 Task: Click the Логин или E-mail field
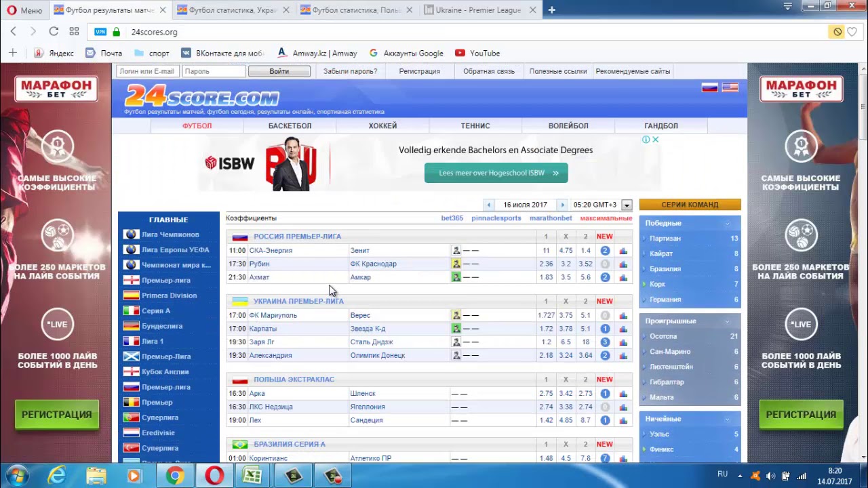click(146, 71)
